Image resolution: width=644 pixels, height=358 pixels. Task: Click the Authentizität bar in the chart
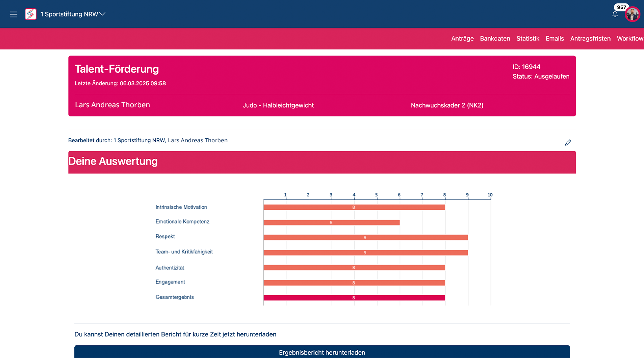[354, 268]
